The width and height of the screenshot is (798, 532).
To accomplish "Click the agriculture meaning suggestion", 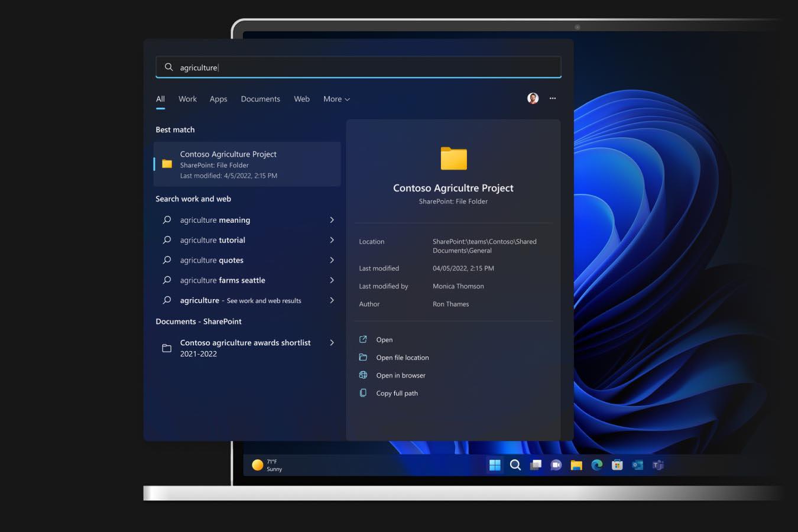I will click(x=215, y=220).
